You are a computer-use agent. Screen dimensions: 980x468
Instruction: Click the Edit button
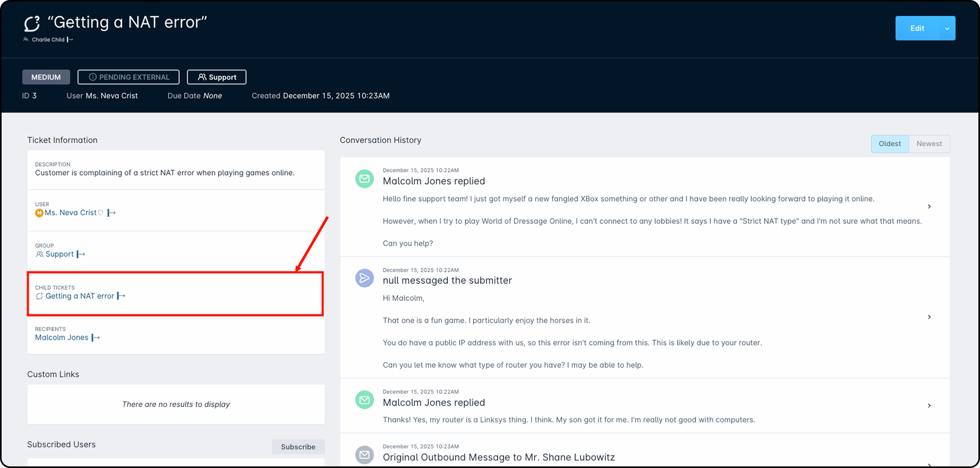tap(917, 28)
